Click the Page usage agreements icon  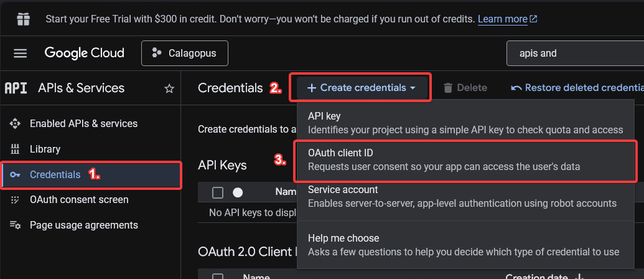click(x=16, y=225)
